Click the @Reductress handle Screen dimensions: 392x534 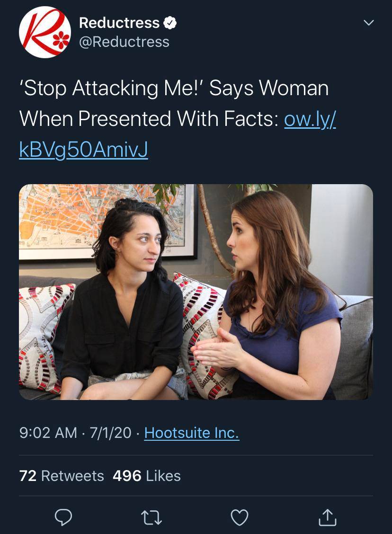(x=124, y=42)
